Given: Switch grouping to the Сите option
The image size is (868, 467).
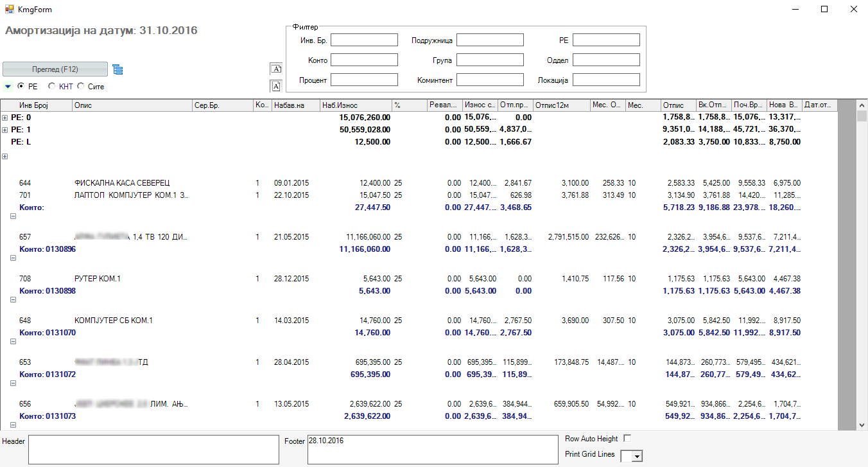Looking at the screenshot, I should (81, 86).
